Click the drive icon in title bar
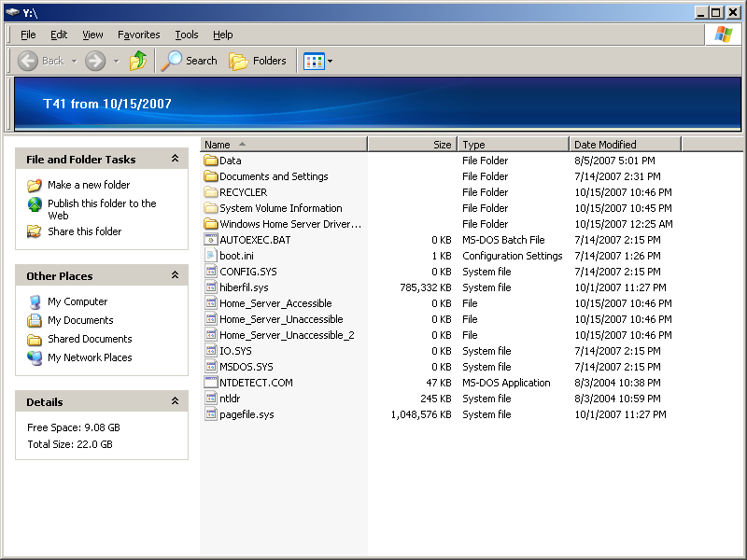This screenshot has width=747, height=560. pos(13,12)
